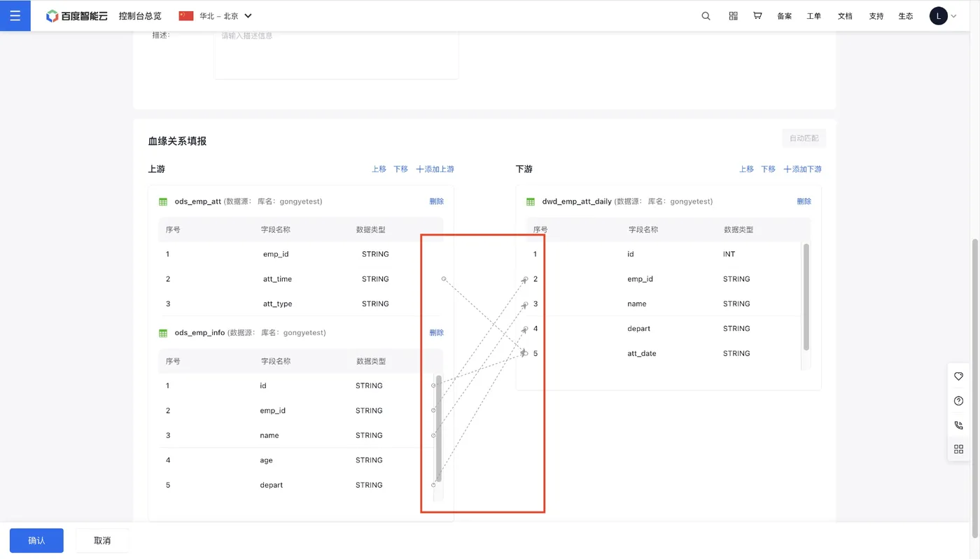Click the connector dot for depart row in ods_emp_info
The image size is (980, 559).
point(433,485)
